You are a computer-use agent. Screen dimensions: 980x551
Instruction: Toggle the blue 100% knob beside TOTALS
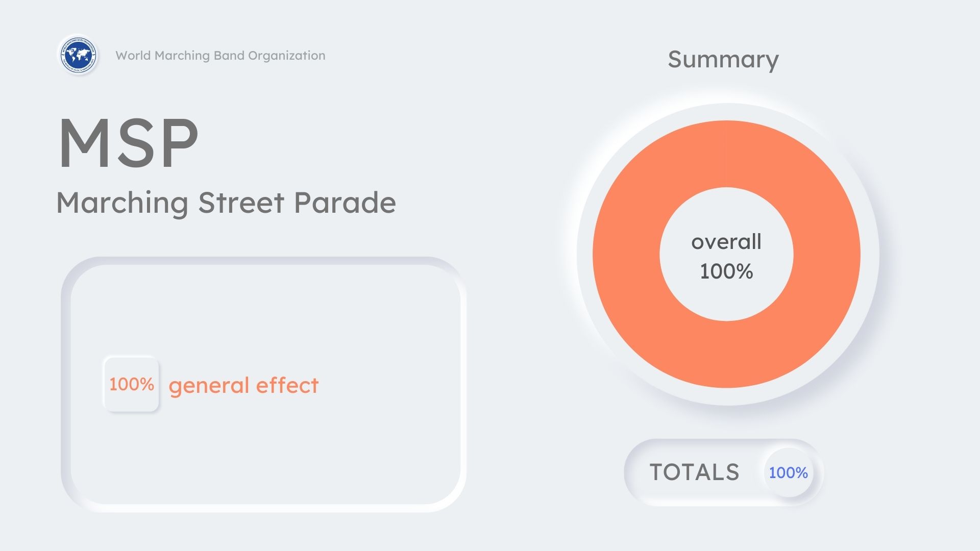coord(788,472)
